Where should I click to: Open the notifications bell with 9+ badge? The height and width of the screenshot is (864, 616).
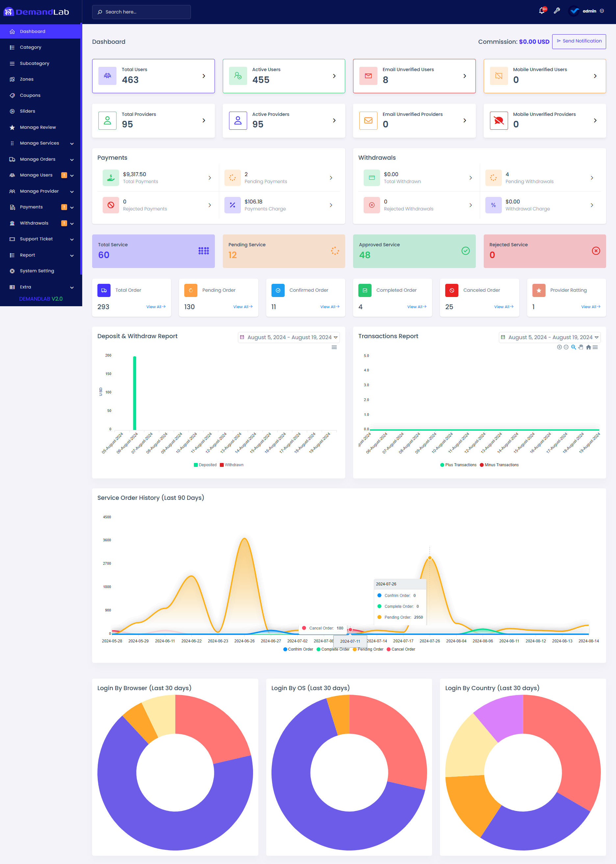542,12
